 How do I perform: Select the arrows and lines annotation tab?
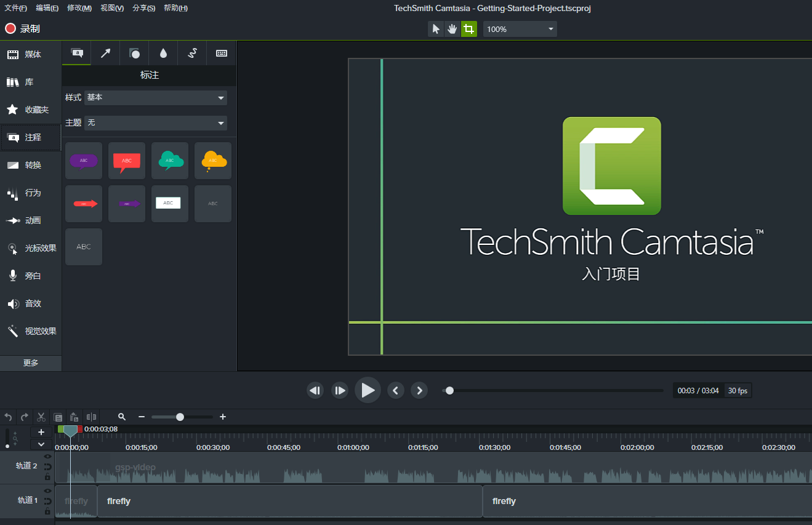(x=105, y=52)
